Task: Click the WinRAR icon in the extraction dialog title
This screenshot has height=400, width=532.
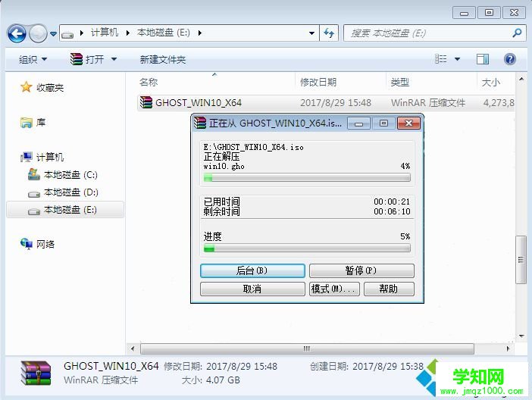Action: click(200, 123)
